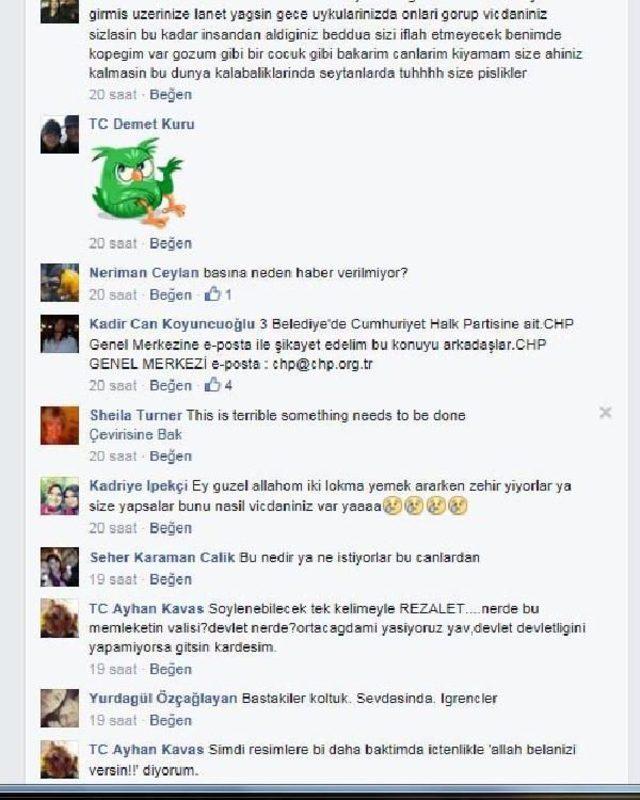Open TC Demet Kuru's profile picture

60,134
